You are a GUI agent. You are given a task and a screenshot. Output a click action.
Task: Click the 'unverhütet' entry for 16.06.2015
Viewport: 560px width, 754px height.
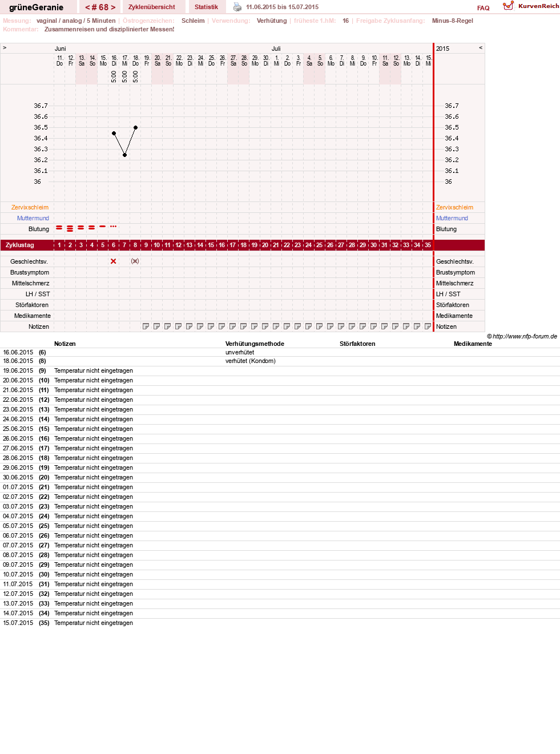(x=240, y=352)
